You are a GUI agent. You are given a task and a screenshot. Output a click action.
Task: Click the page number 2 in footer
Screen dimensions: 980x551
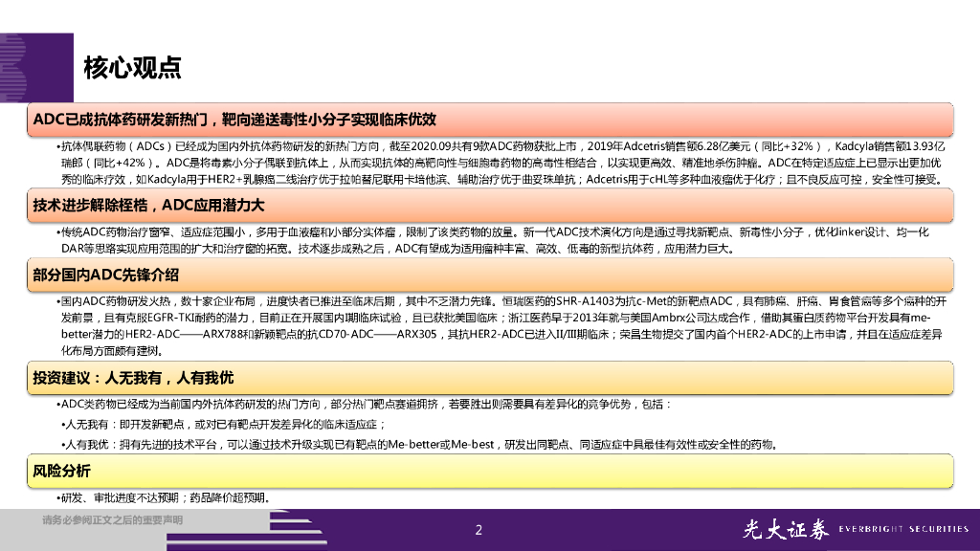point(479,531)
